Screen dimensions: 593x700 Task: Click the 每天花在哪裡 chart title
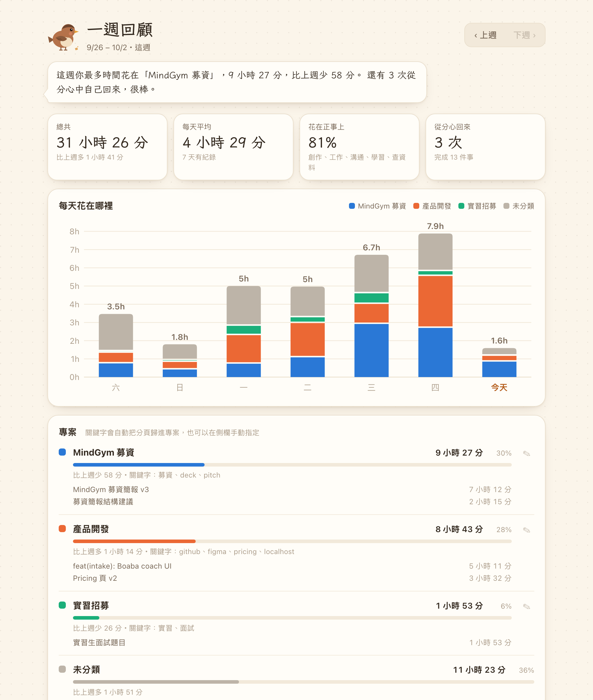[x=86, y=206]
